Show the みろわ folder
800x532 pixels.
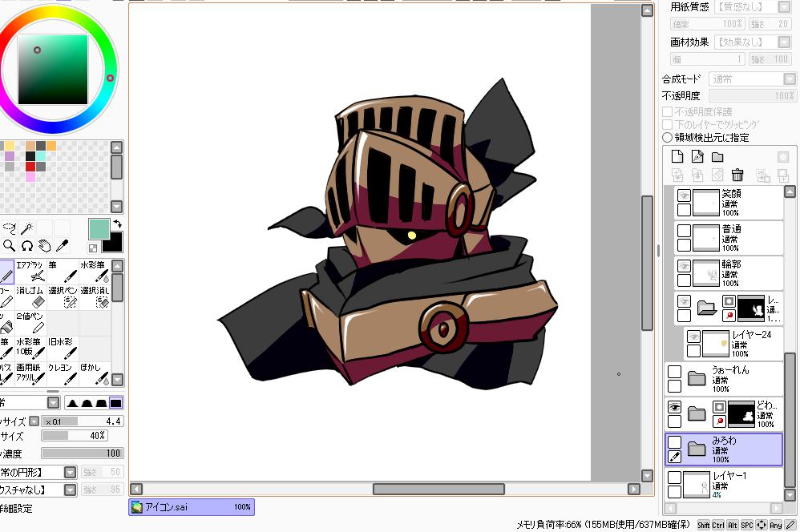(x=674, y=442)
